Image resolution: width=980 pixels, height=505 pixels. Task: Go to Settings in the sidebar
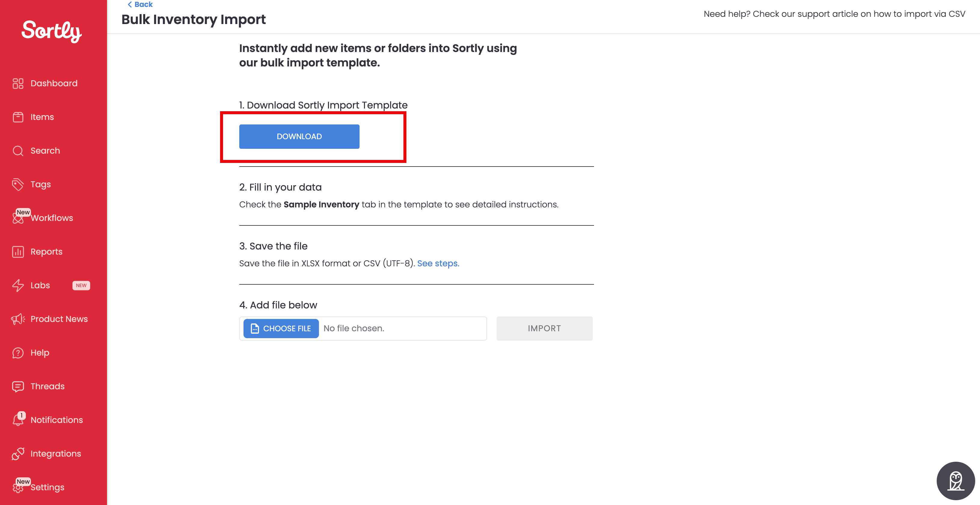click(x=47, y=488)
